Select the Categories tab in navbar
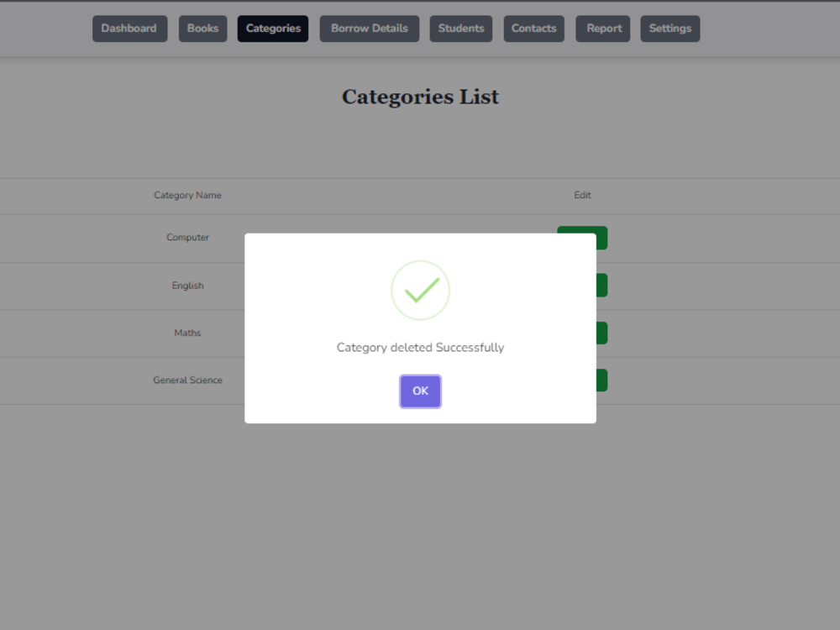 click(x=273, y=28)
